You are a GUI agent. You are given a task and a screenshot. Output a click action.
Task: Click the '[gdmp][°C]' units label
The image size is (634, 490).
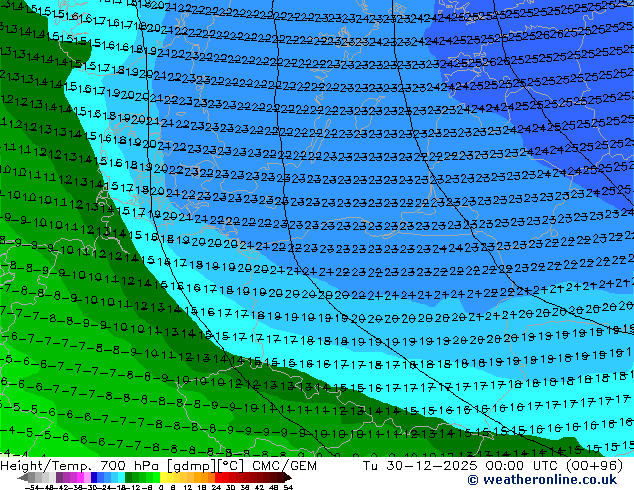click(x=206, y=466)
